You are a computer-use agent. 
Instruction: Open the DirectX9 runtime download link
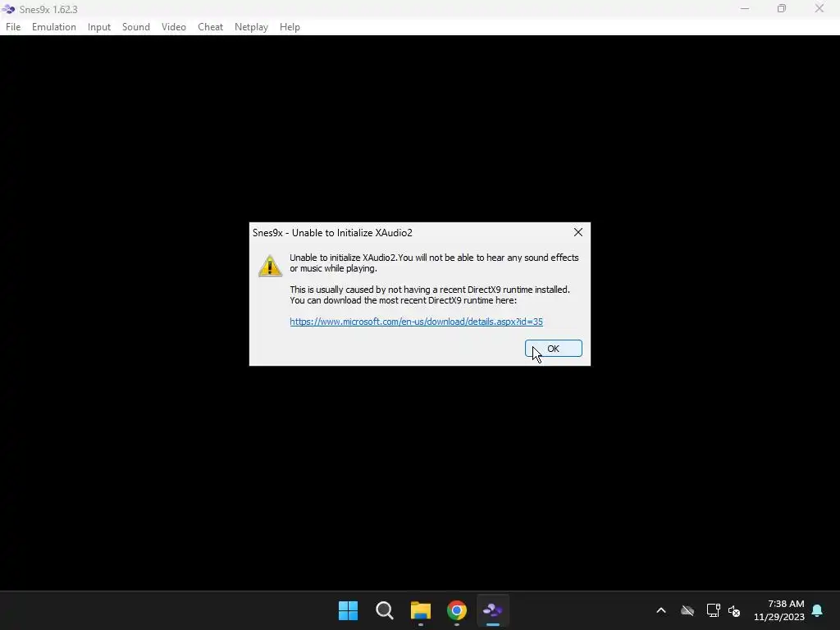coord(416,322)
